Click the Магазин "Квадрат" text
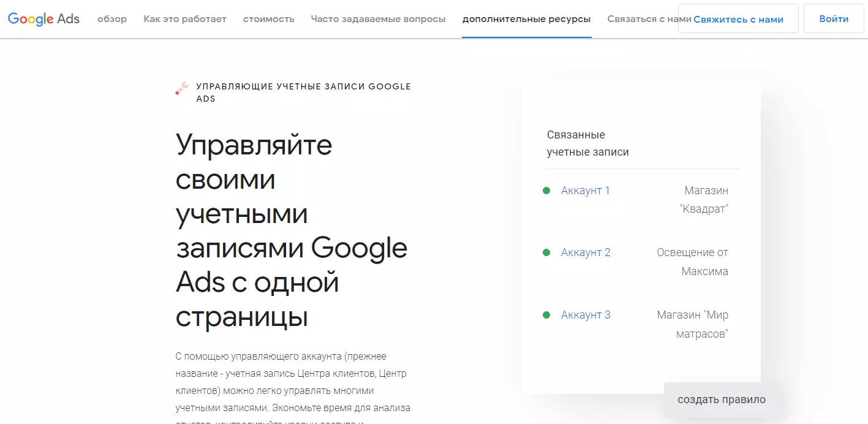 click(x=704, y=200)
